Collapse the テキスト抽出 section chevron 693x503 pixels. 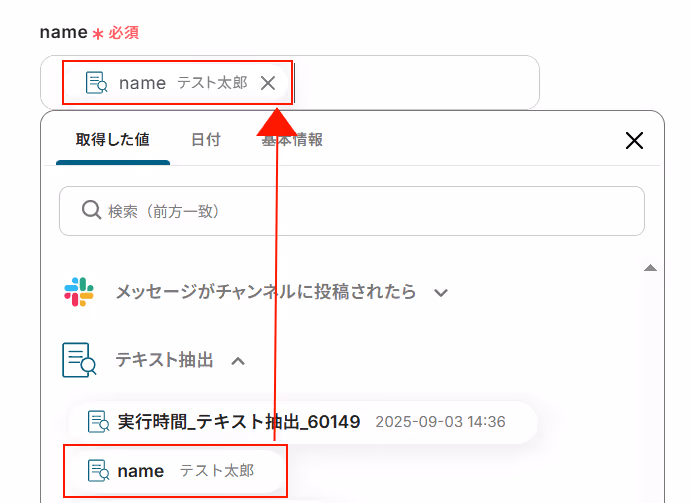[238, 361]
